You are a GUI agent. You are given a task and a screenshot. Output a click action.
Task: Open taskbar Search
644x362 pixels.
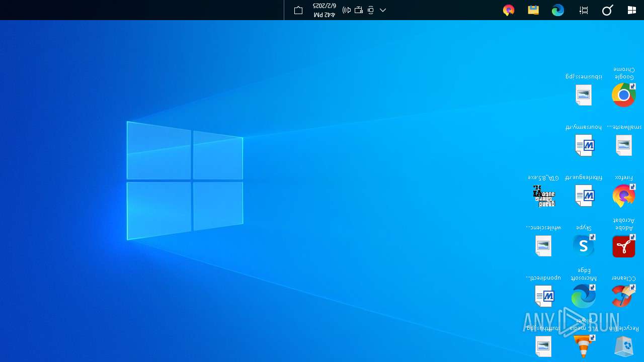coord(608,10)
